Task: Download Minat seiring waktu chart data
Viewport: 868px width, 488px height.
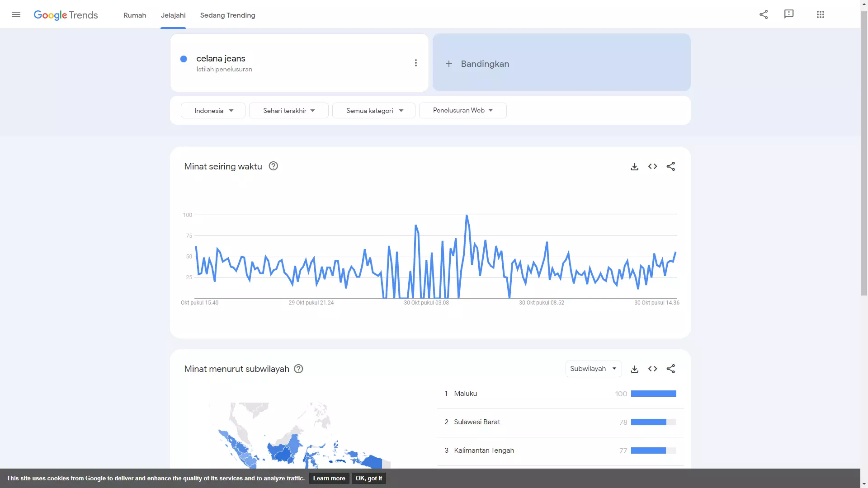Action: (635, 166)
